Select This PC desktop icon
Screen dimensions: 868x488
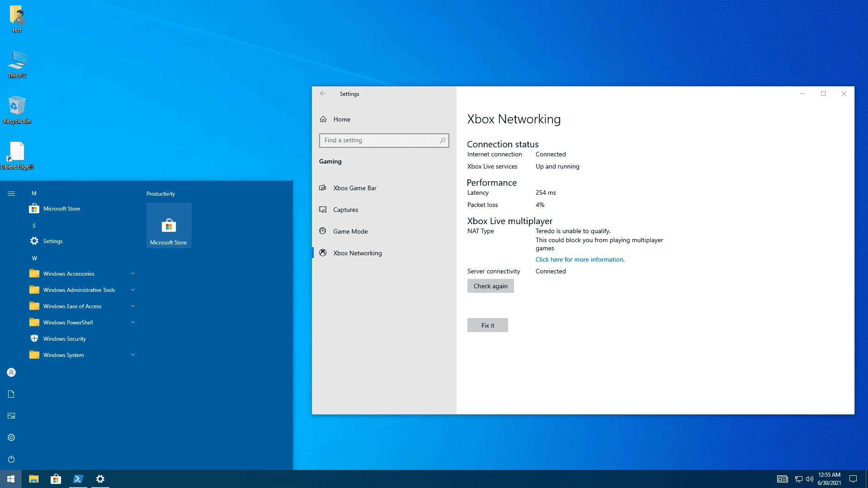17,65
